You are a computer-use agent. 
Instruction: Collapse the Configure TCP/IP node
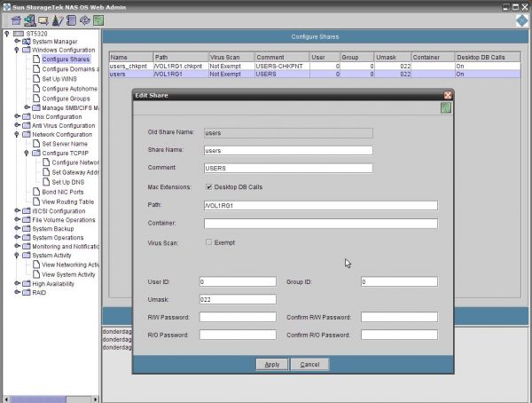click(26, 153)
